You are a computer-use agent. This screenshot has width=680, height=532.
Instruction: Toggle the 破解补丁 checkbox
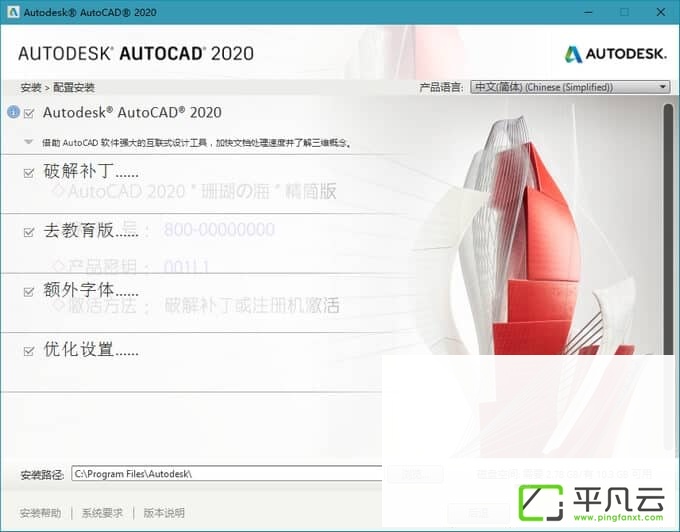29,173
